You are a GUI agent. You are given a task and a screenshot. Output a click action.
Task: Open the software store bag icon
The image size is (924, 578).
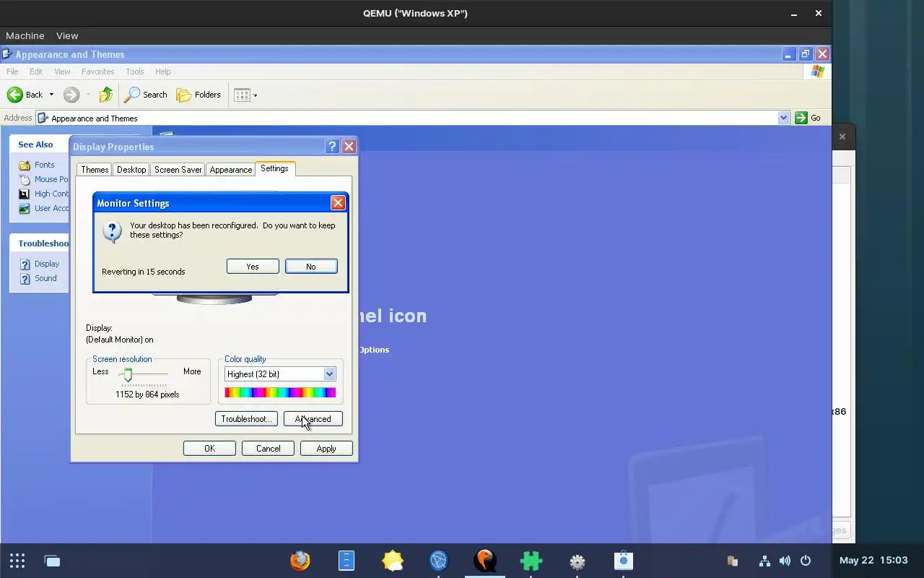point(624,561)
